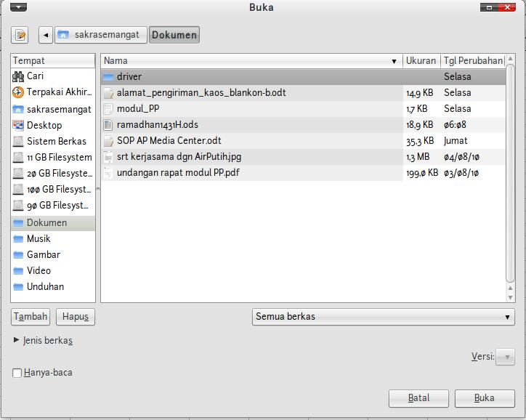This screenshot has width=526, height=420.
Task: Open the Versi dropdown
Action: tap(505, 356)
